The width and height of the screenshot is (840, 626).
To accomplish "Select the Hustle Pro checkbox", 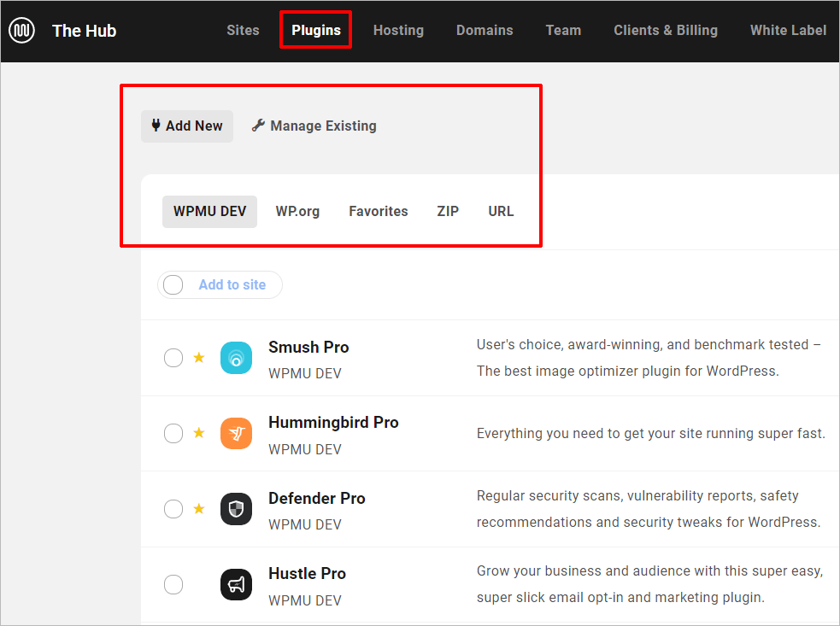I will pyautogui.click(x=173, y=584).
